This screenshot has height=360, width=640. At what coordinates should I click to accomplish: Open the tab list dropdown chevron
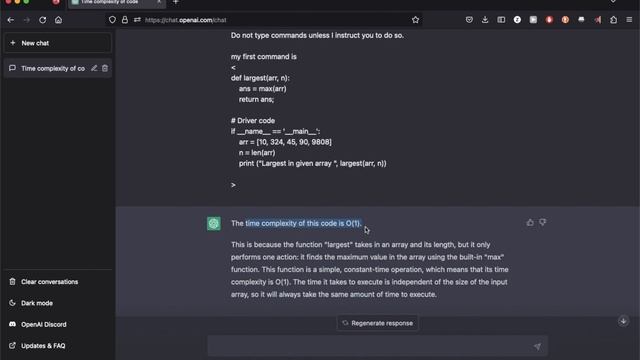click(613, 2)
